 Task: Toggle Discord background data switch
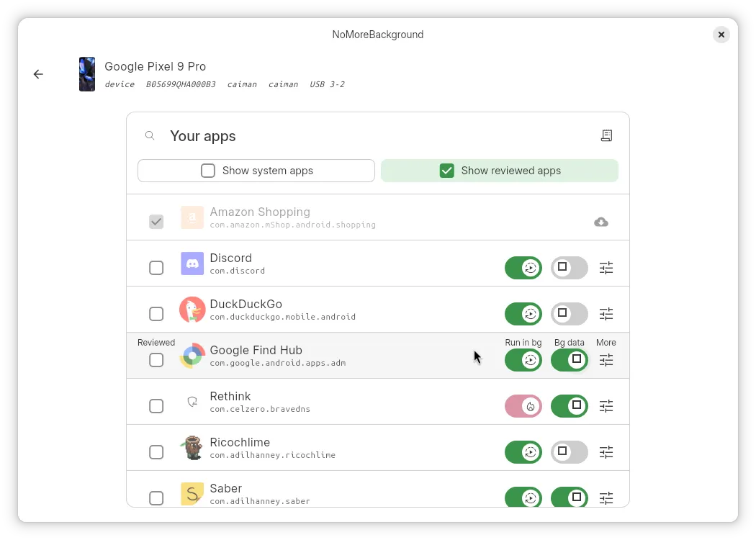tap(570, 268)
